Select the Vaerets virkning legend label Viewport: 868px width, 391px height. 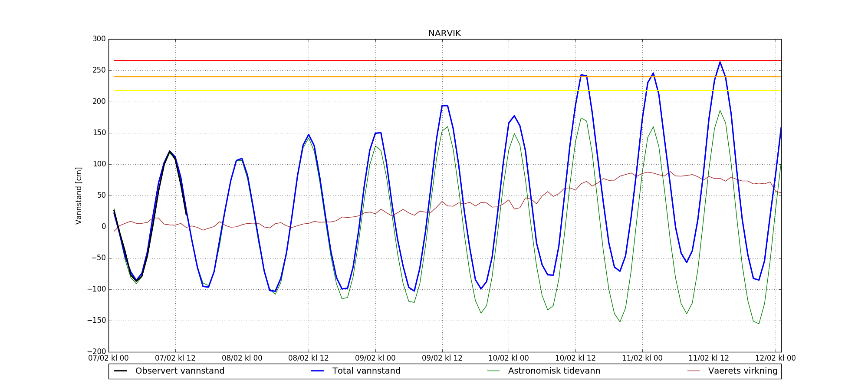point(743,371)
